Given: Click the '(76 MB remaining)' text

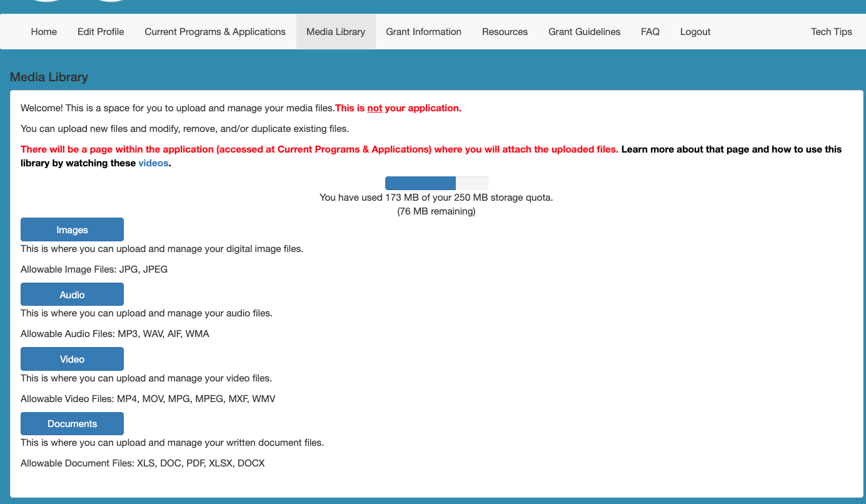Looking at the screenshot, I should [x=436, y=211].
